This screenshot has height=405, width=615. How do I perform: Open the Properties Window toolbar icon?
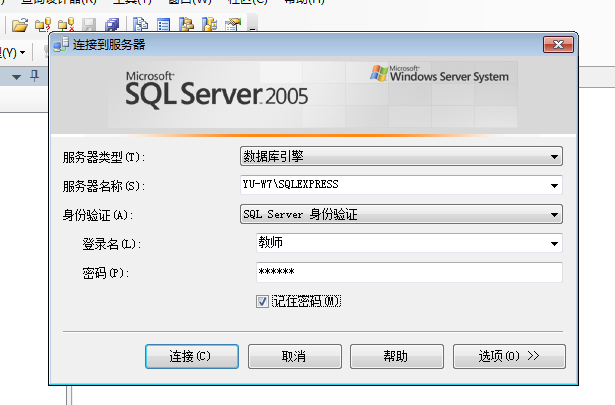tap(233, 25)
